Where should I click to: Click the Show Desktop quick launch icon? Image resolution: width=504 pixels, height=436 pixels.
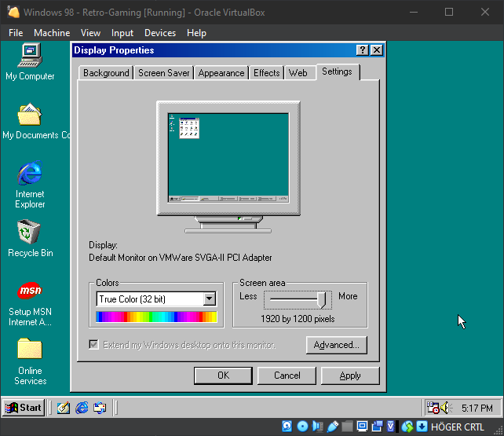[64, 408]
